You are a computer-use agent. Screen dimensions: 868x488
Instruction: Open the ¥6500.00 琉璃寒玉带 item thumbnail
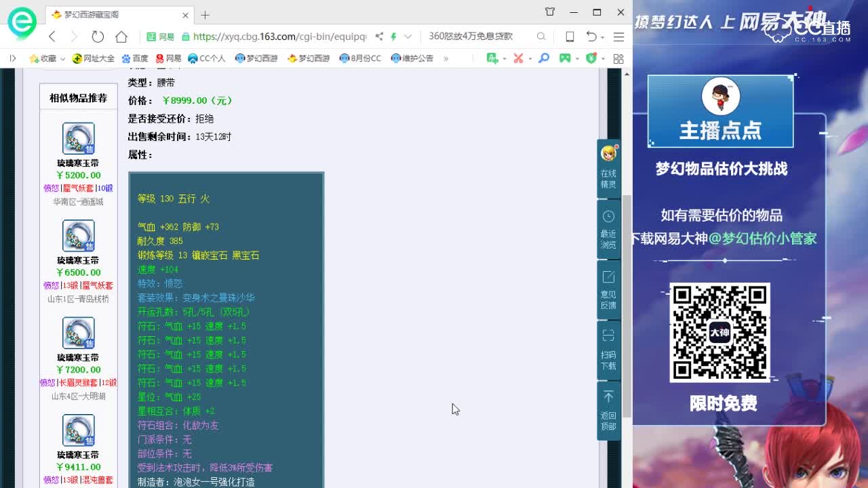coord(78,236)
